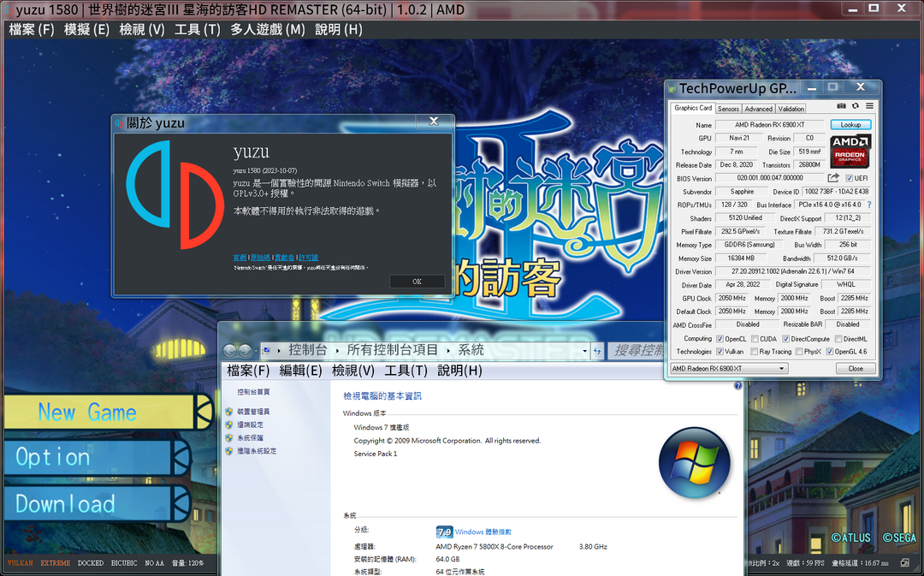Screen dimensions: 924x576
Task: Open the 官網 link in About yuzu
Action: pyautogui.click(x=240, y=258)
